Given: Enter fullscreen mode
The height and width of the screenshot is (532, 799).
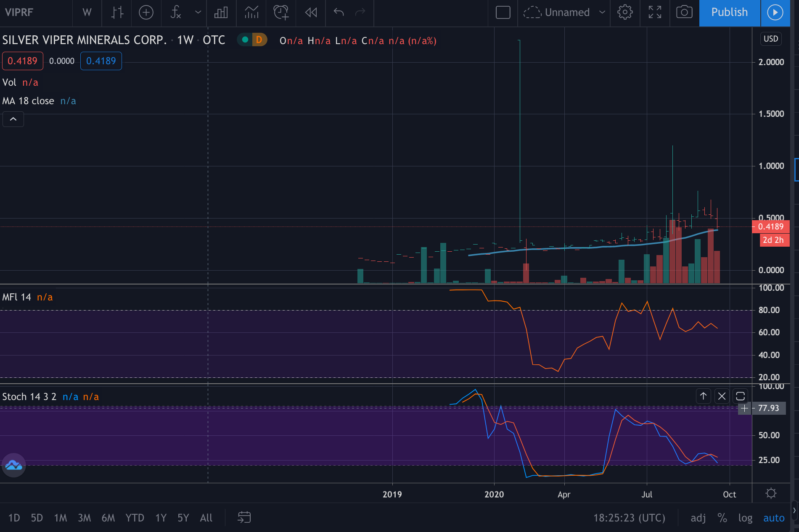Looking at the screenshot, I should [x=655, y=13].
